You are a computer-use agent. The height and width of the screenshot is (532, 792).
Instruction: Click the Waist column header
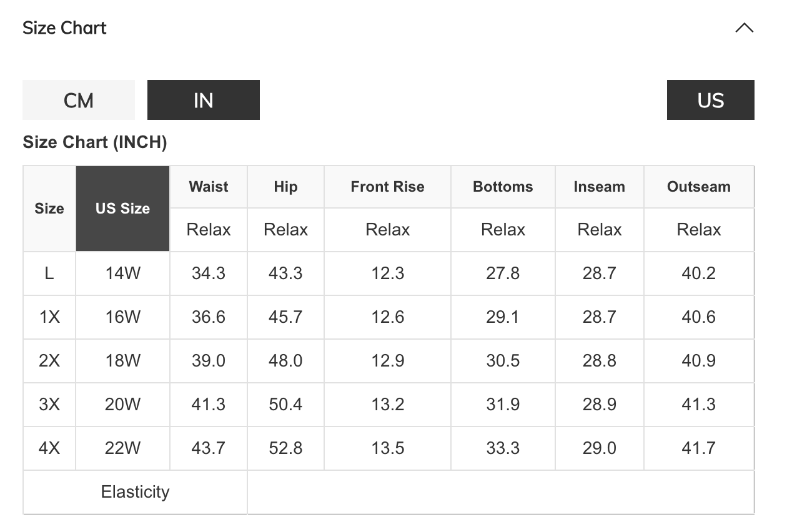[209, 187]
